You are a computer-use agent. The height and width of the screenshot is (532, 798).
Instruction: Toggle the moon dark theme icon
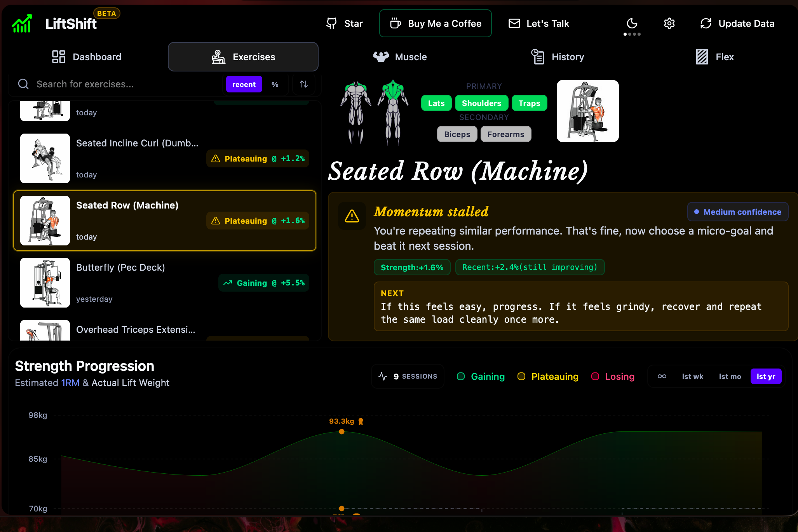pos(632,23)
